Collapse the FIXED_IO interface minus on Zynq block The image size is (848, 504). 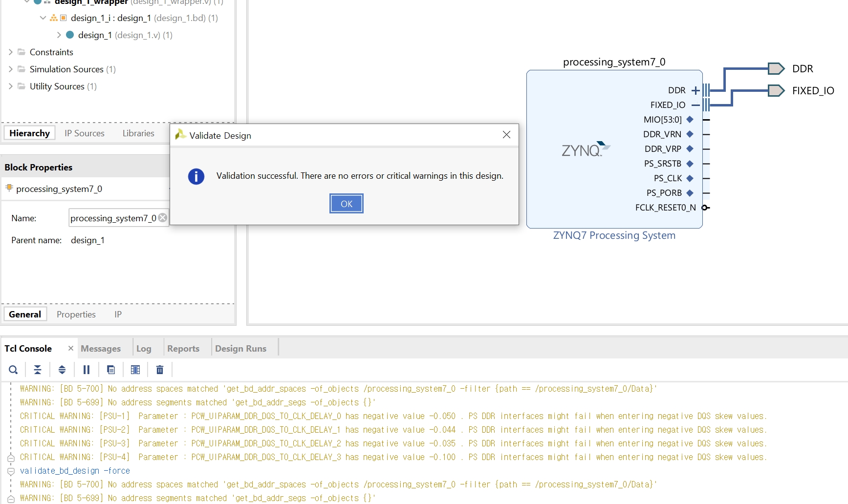click(x=696, y=105)
